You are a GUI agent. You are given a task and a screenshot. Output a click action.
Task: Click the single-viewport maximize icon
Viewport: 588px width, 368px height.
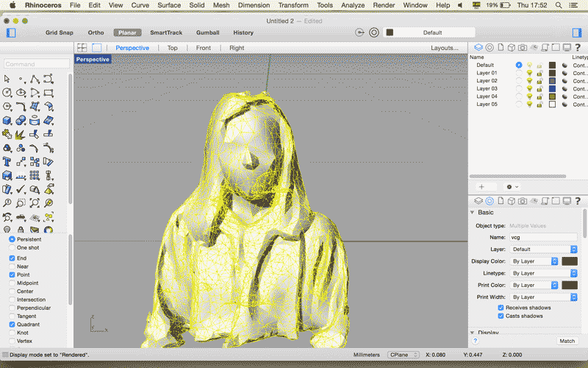(x=96, y=48)
